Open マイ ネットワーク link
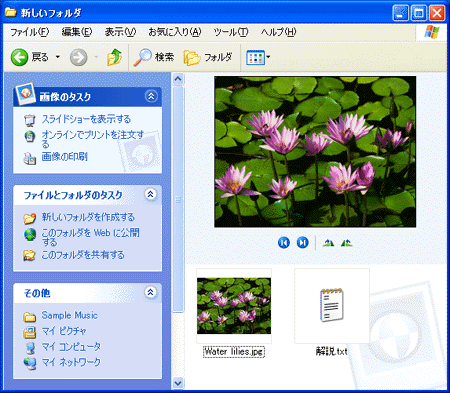The width and height of the screenshot is (450, 393). 71,362
